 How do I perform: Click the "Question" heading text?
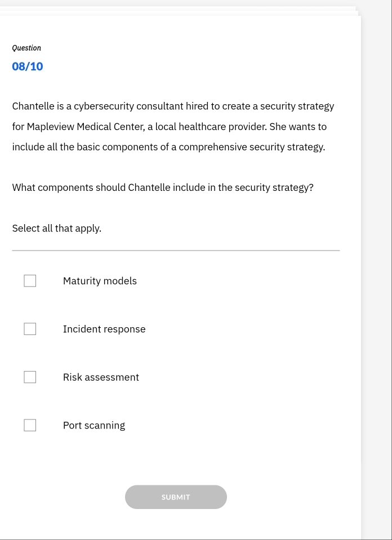(x=26, y=48)
